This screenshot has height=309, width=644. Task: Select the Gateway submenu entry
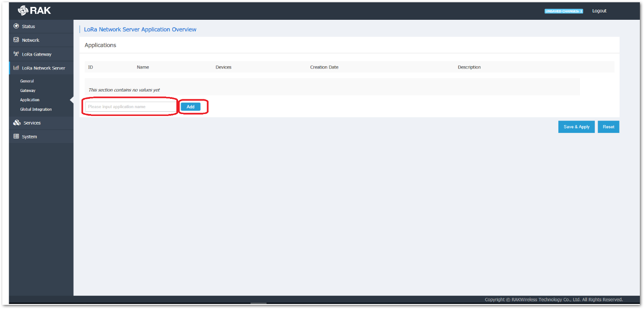point(28,91)
